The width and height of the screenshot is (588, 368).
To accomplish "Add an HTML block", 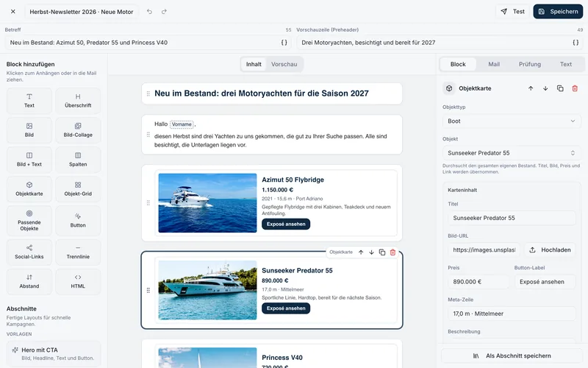I will coord(78,282).
